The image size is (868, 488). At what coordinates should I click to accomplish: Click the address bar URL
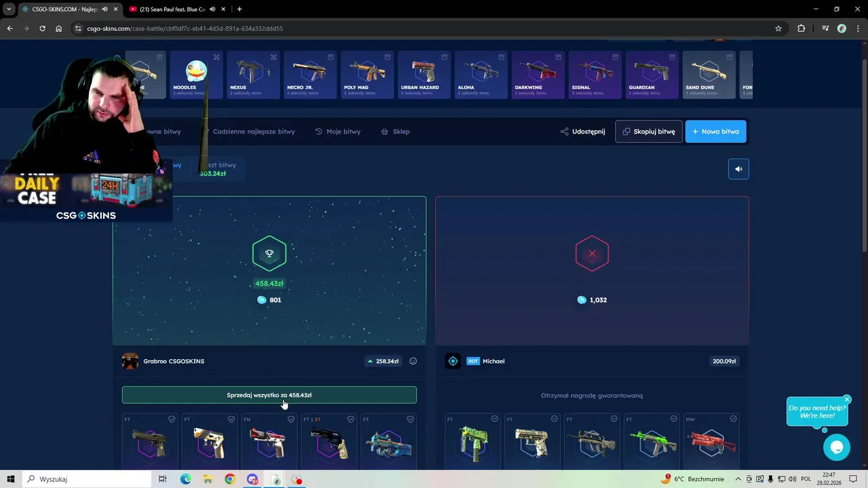click(185, 28)
